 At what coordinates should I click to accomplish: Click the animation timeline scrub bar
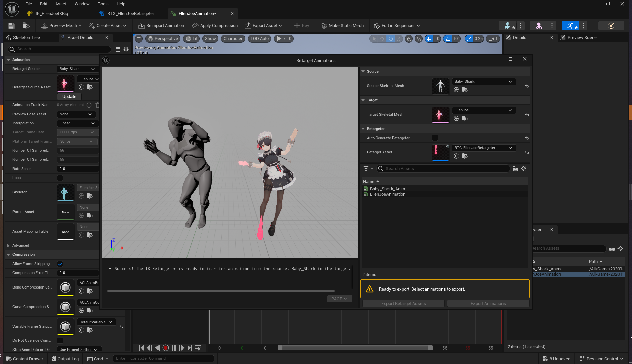tap(355, 348)
